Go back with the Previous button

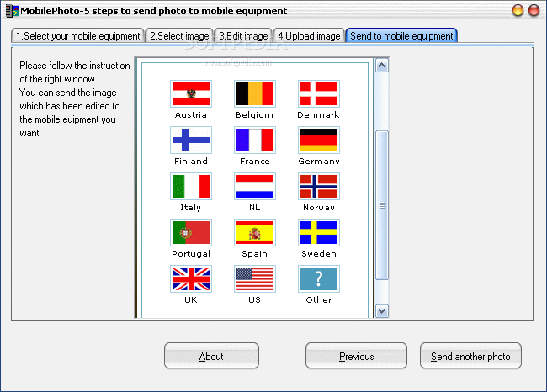point(356,356)
